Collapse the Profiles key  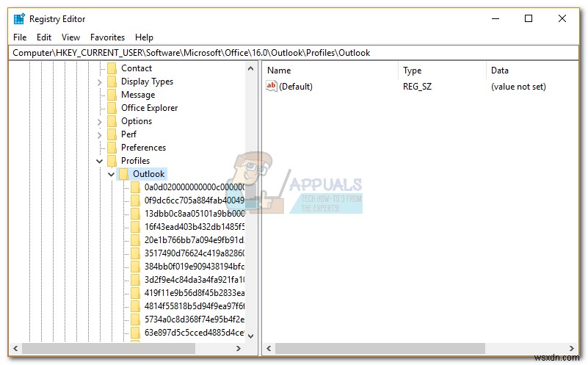pyautogui.click(x=99, y=161)
